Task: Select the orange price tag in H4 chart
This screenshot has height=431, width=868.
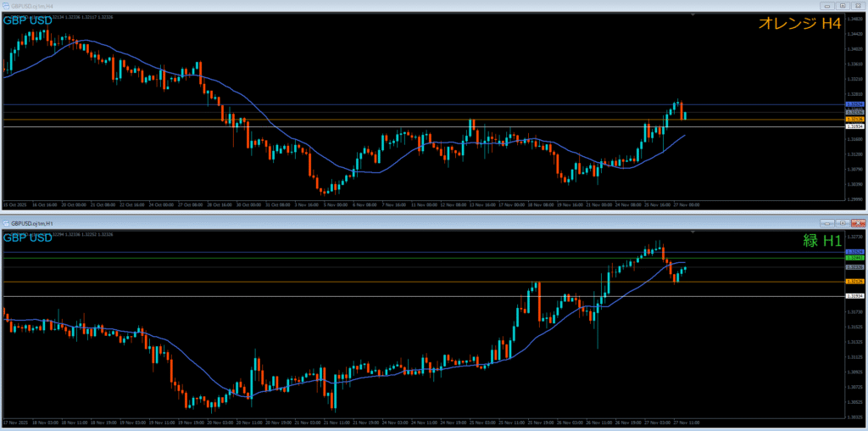Action: (855, 119)
